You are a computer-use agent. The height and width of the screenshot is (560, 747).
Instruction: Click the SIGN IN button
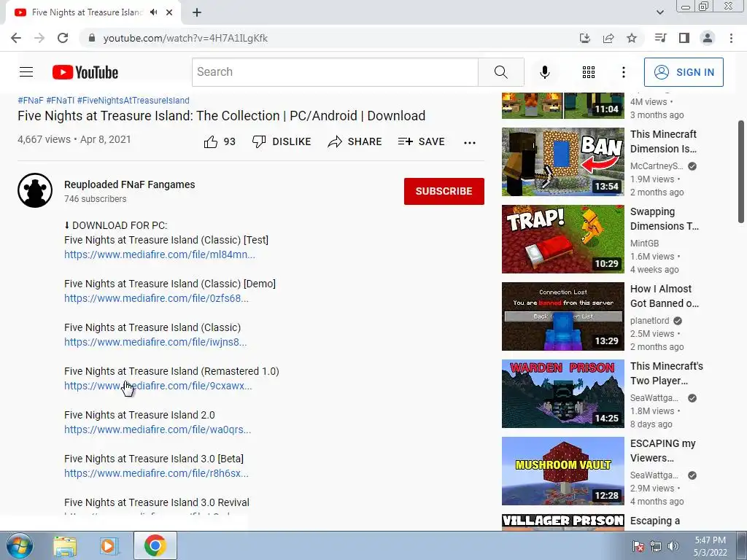[684, 72]
